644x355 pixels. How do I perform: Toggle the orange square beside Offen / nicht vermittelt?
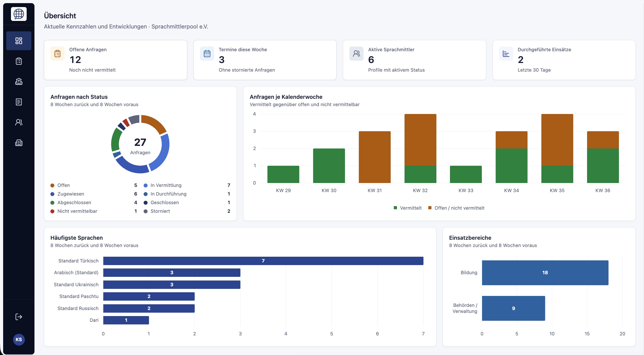tap(430, 208)
